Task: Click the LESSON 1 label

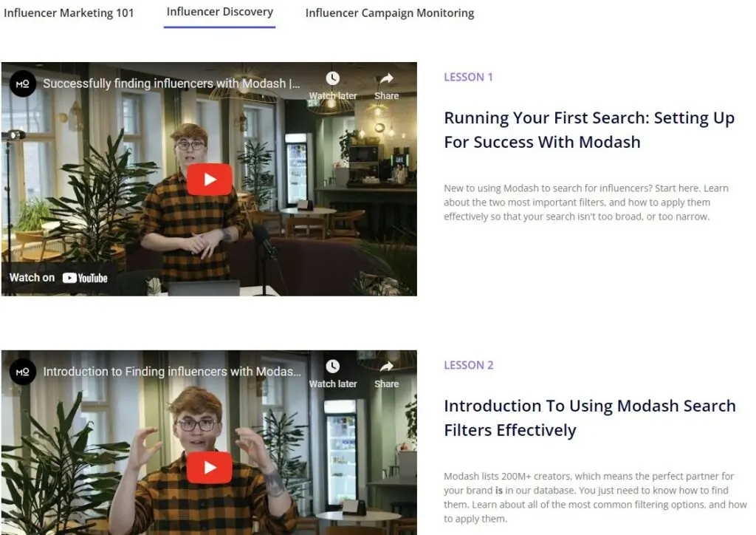Action: click(x=468, y=77)
